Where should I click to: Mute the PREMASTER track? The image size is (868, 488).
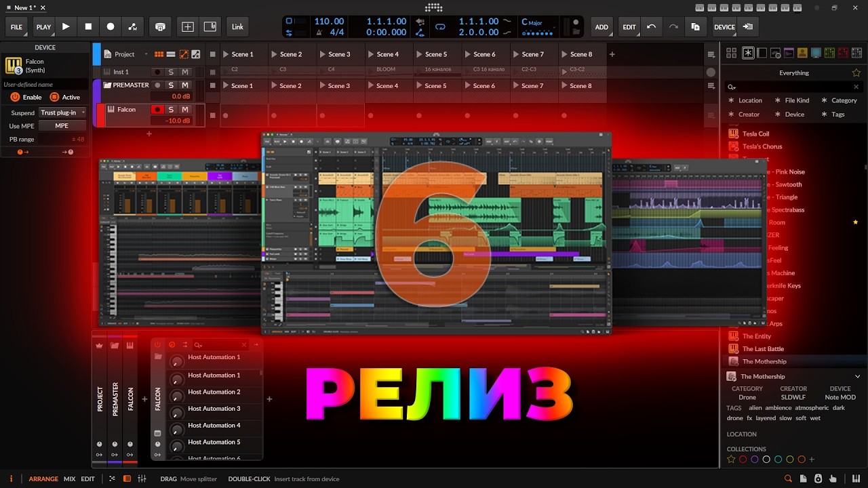click(184, 85)
